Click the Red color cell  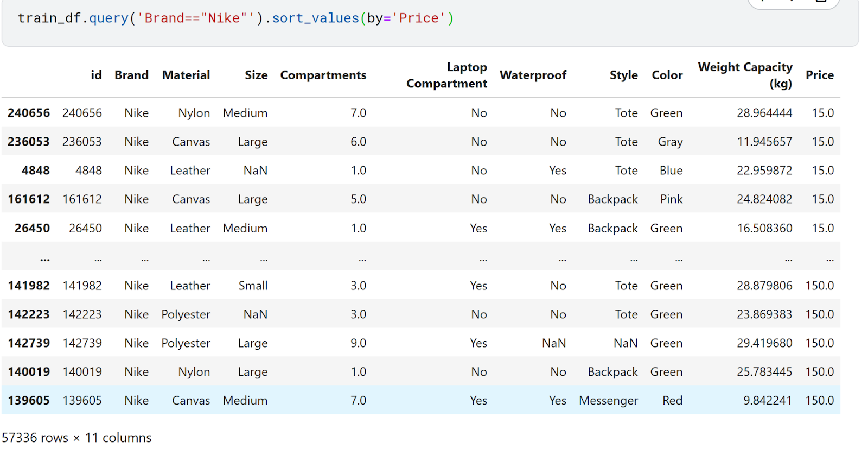[x=672, y=401]
